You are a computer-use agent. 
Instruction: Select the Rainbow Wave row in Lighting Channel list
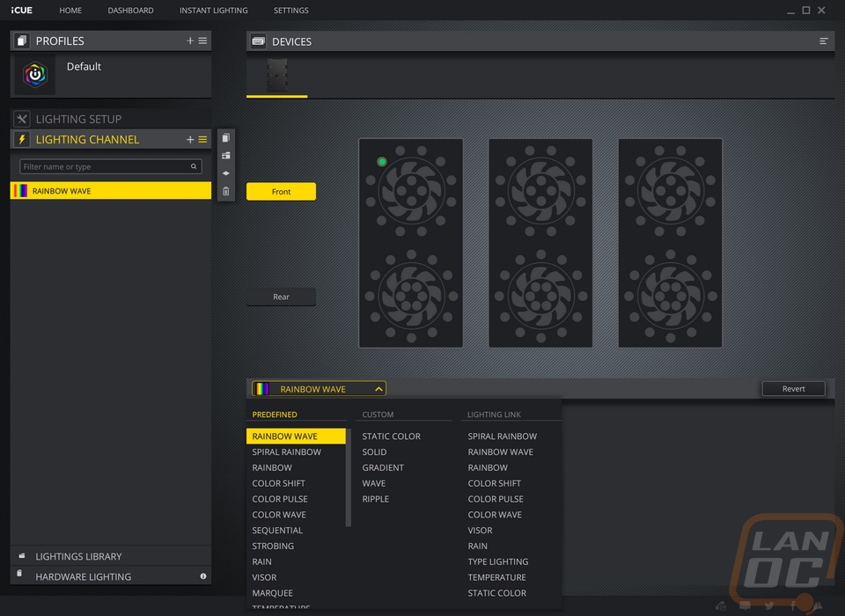pos(111,191)
